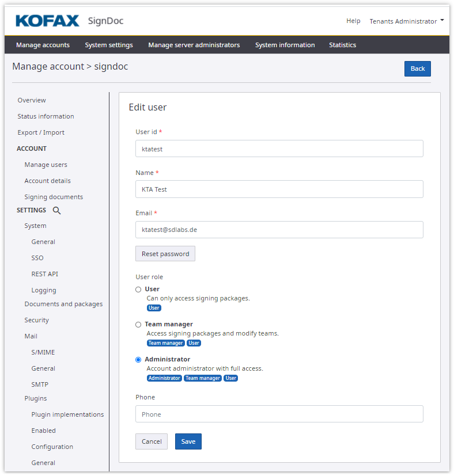Select Plugin implementations in the sidebar
The height and width of the screenshot is (476, 454).
pos(67,414)
